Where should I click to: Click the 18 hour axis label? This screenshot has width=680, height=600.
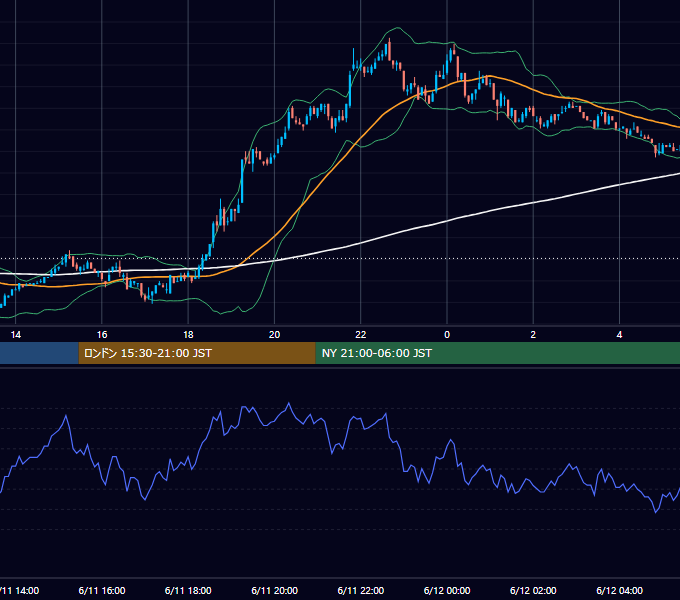coord(188,335)
